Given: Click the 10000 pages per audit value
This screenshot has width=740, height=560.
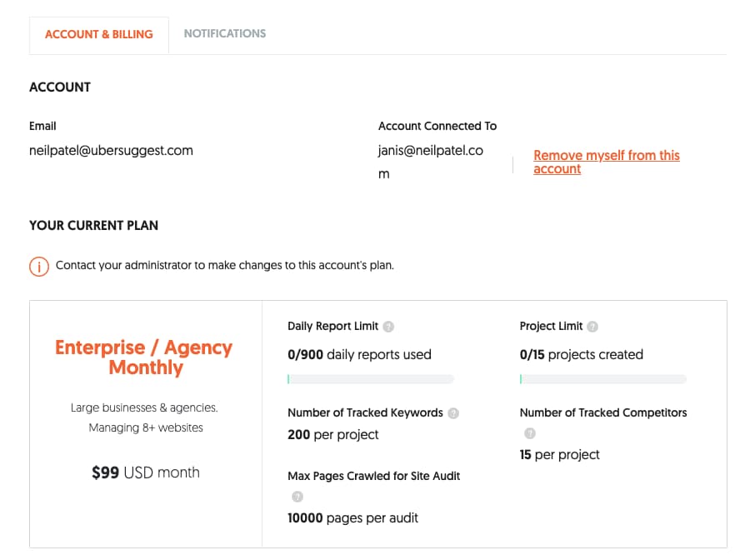Looking at the screenshot, I should 352,517.
